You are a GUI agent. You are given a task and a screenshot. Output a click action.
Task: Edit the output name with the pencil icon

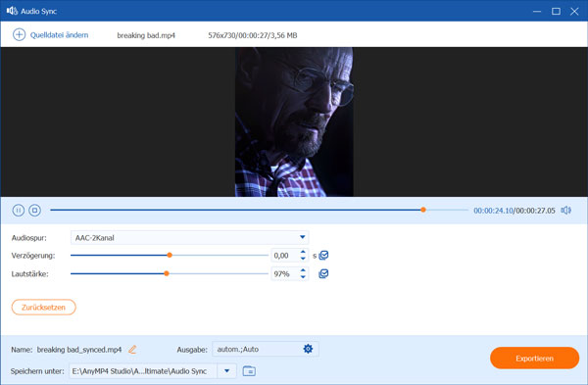[x=132, y=350]
